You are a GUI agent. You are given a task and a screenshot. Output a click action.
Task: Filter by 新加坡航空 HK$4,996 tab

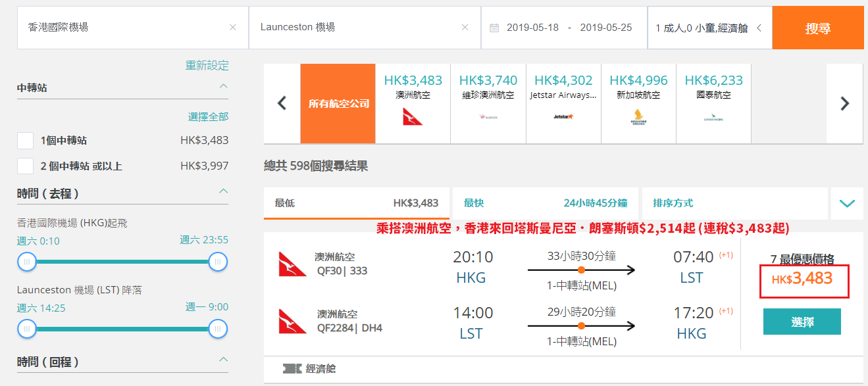pyautogui.click(x=638, y=103)
